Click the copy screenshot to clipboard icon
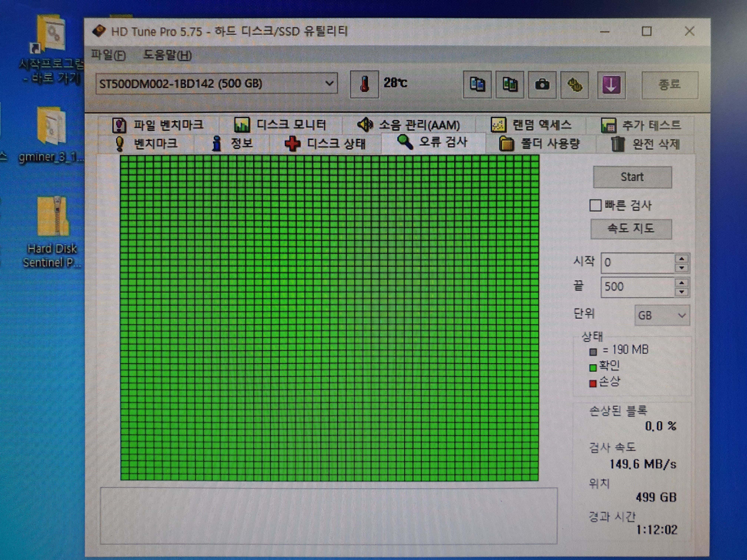Viewport: 747px width, 560px height. pyautogui.click(x=510, y=84)
